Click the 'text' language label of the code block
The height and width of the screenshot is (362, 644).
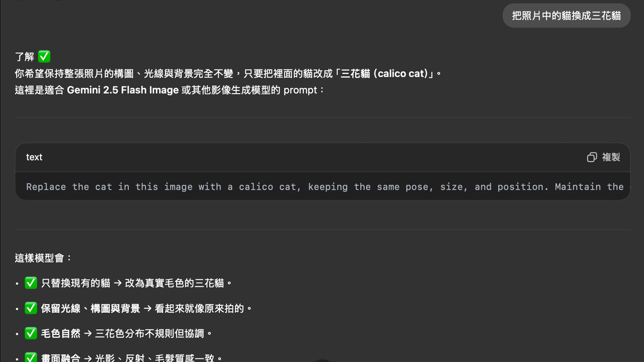click(34, 157)
